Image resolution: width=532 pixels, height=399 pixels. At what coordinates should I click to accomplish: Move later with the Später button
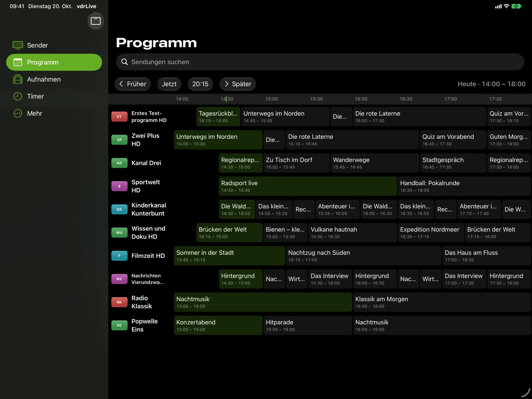pyautogui.click(x=238, y=84)
